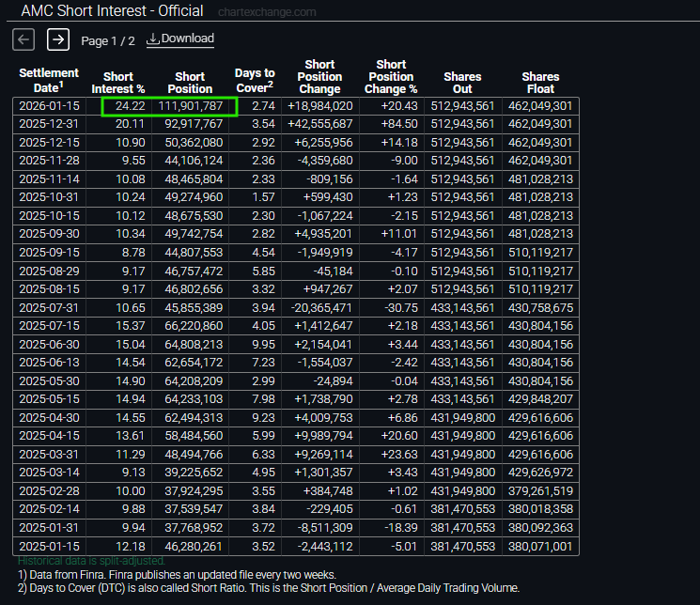The width and height of the screenshot is (700, 605).
Task: Select the 2025-03-14 date cell
Action: click(49, 472)
